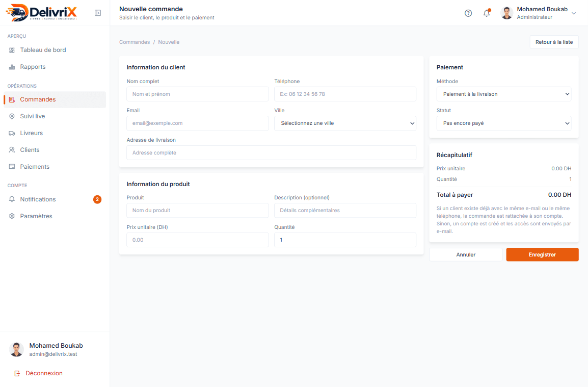This screenshot has height=387, width=588.
Task: Click the sidebar Notifications bell icon
Action: [12, 199]
